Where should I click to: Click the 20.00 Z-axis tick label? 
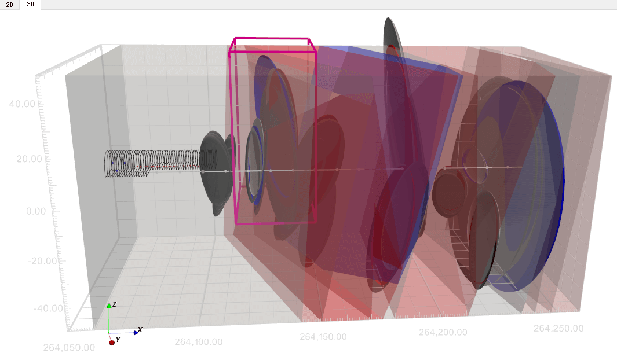pyautogui.click(x=23, y=159)
